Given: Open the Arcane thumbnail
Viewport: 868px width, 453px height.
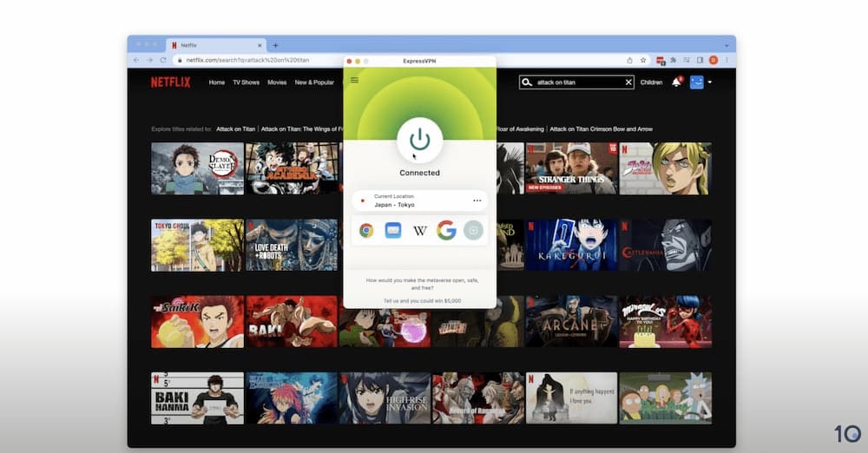Looking at the screenshot, I should point(571,321).
